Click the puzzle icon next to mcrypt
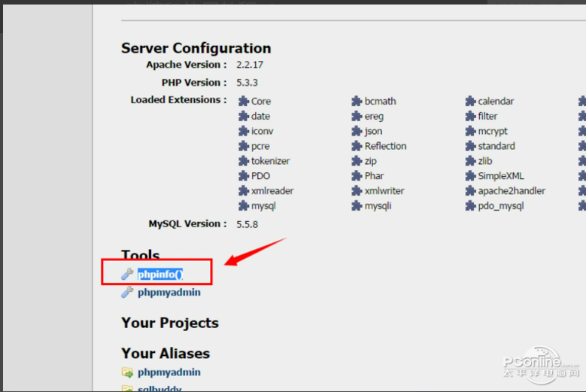The height and width of the screenshot is (392, 586). [x=470, y=131]
